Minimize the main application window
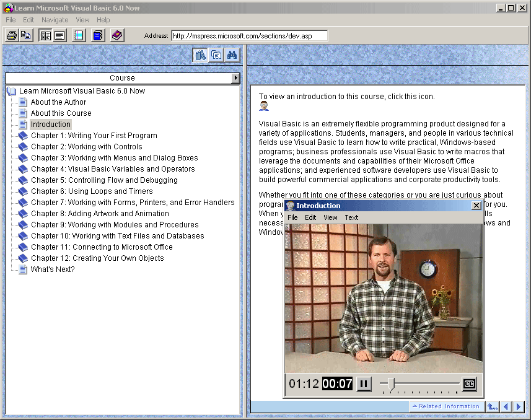The width and height of the screenshot is (531, 420). click(501, 8)
